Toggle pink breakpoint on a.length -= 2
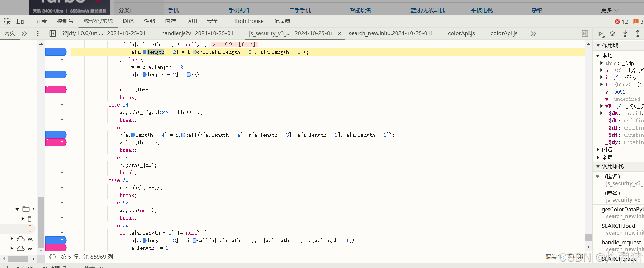 [x=56, y=248]
